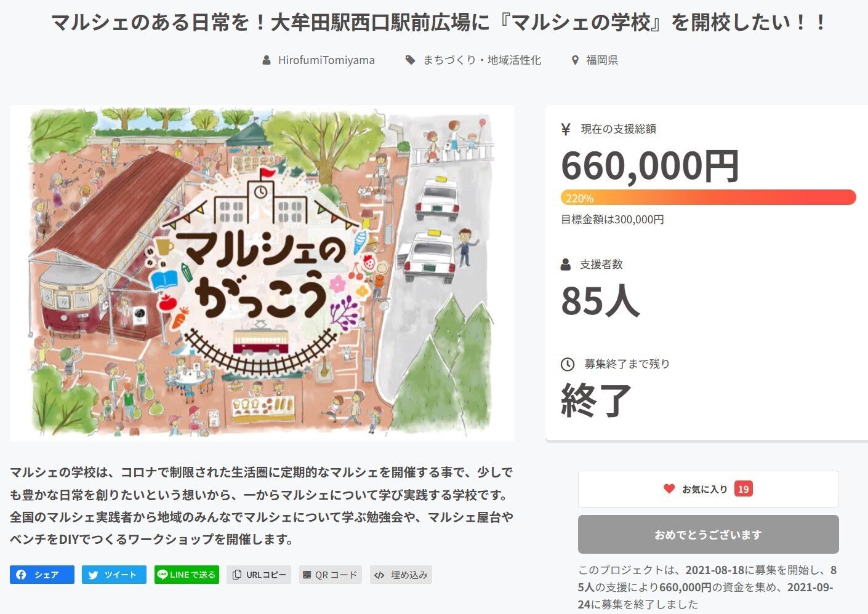This screenshot has width=868, height=614.
Task: Click the tag icon beside the category
Action: click(411, 60)
